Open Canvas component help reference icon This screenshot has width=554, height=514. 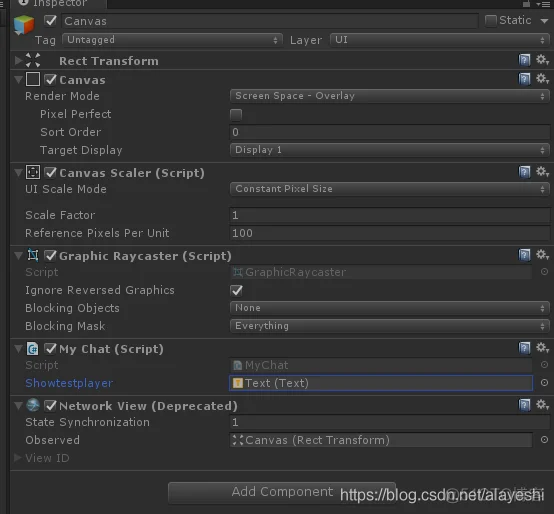(524, 79)
